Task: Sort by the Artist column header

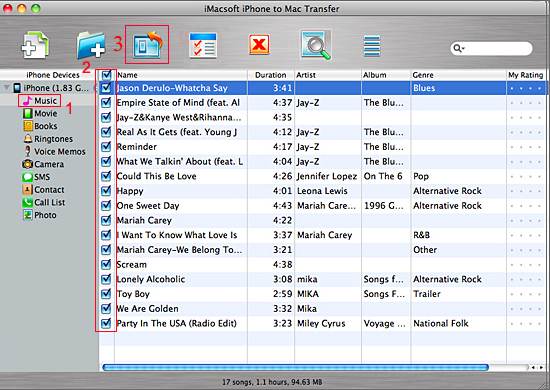Action: coord(328,75)
